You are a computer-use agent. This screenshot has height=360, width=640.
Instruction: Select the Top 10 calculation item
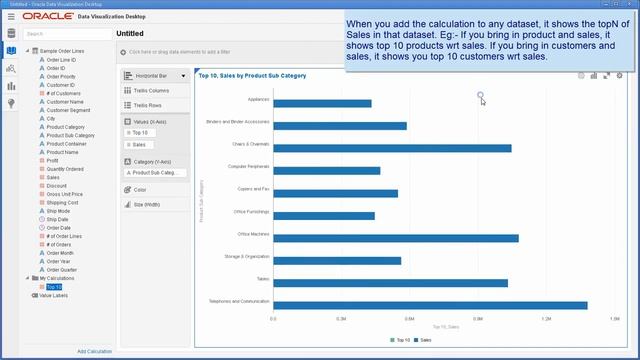[54, 287]
